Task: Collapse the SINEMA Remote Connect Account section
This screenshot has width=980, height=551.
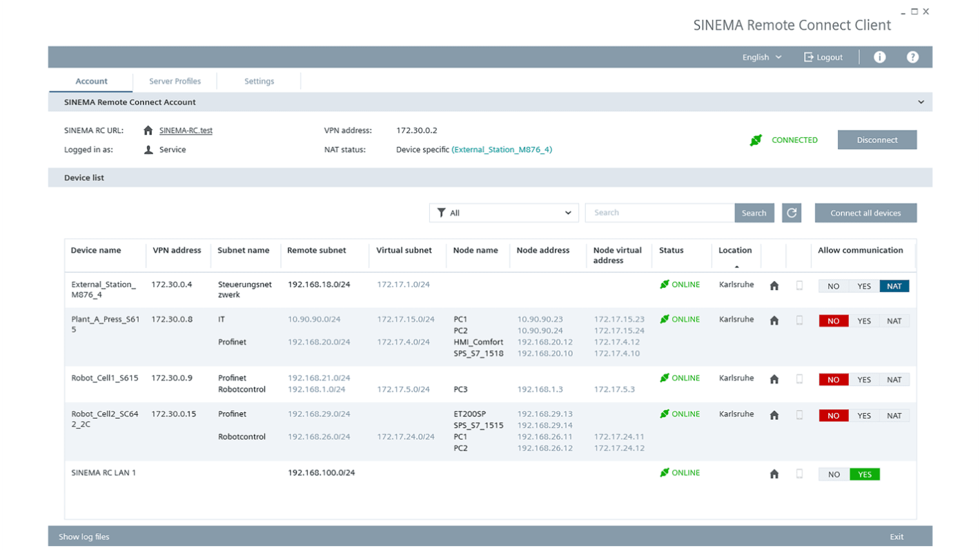Action: click(x=921, y=102)
